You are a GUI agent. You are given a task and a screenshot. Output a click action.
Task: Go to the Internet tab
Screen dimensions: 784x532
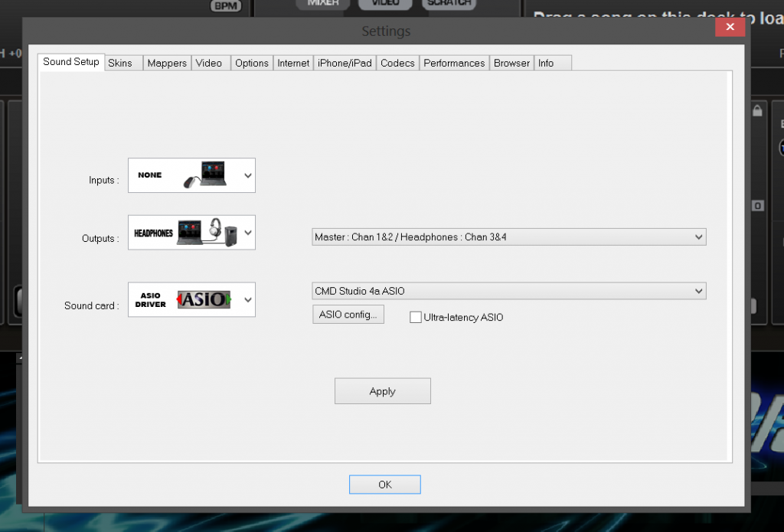[x=293, y=63]
